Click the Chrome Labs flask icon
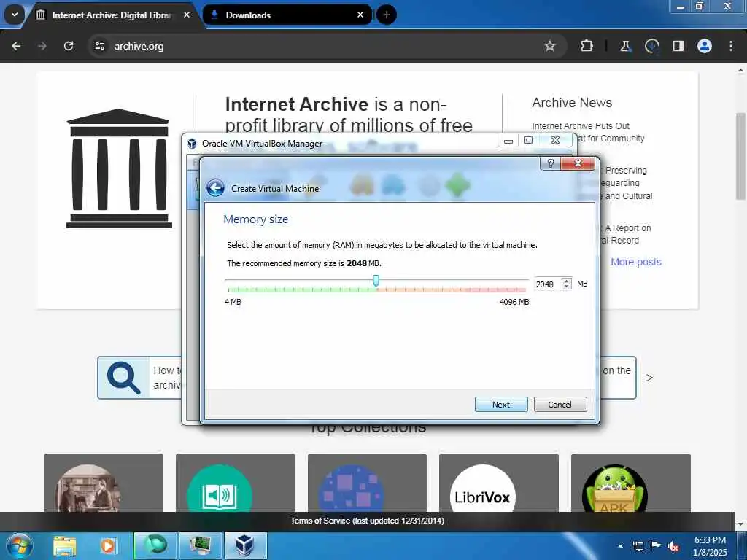Image resolution: width=747 pixels, height=560 pixels. [x=625, y=46]
